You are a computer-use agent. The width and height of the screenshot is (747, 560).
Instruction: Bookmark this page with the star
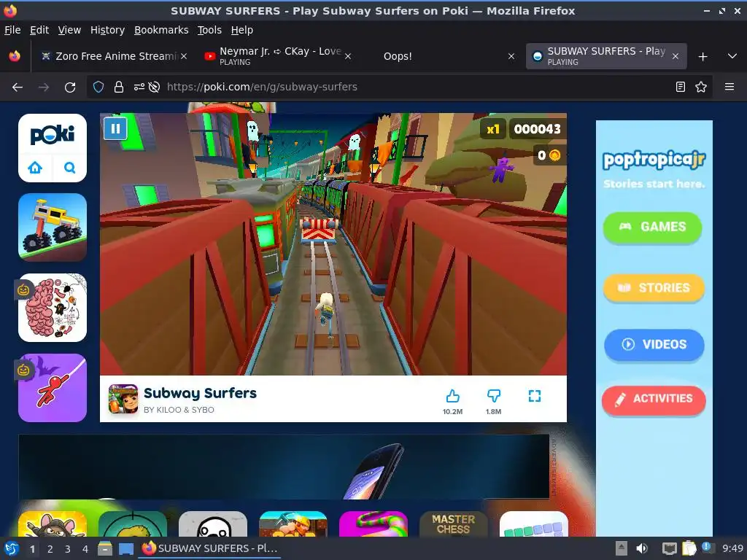pos(701,87)
